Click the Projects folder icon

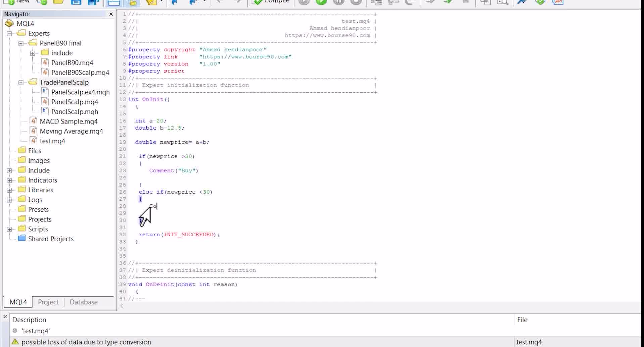[22, 218]
